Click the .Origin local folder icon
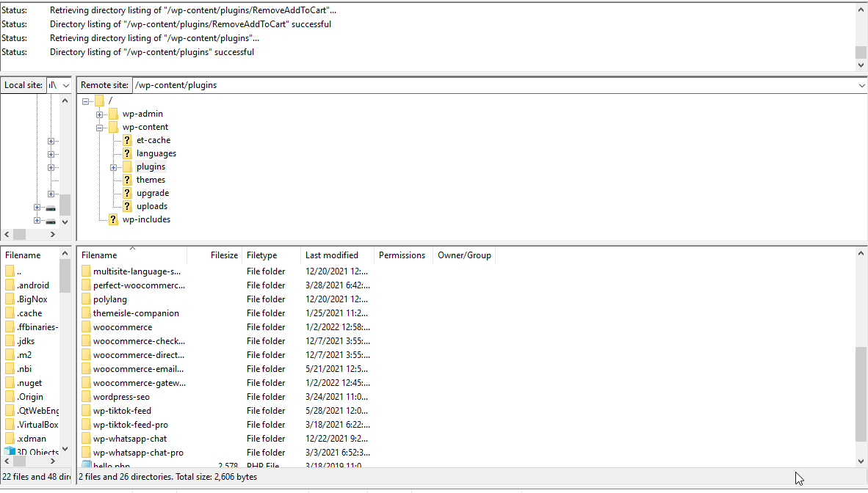The width and height of the screenshot is (868, 493). (10, 397)
